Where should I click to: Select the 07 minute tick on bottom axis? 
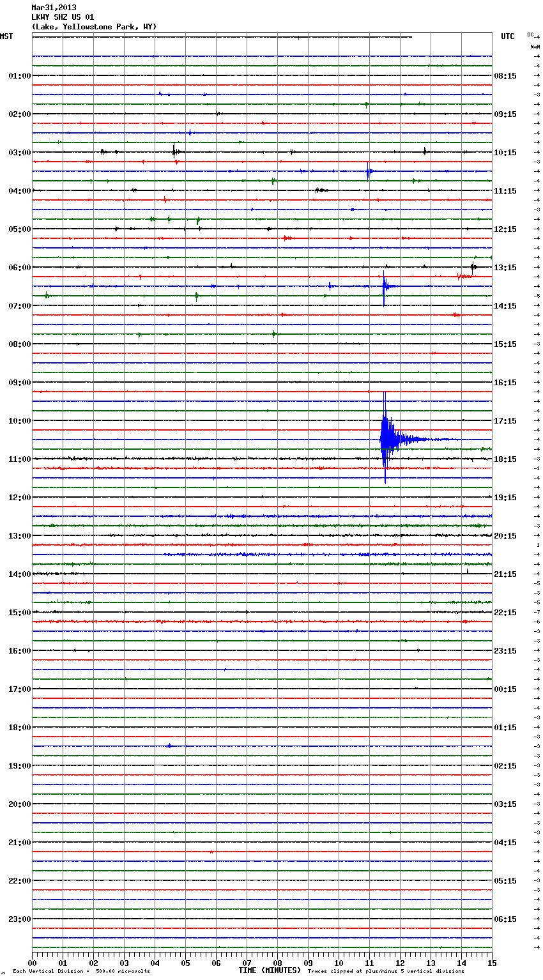[x=247, y=963]
